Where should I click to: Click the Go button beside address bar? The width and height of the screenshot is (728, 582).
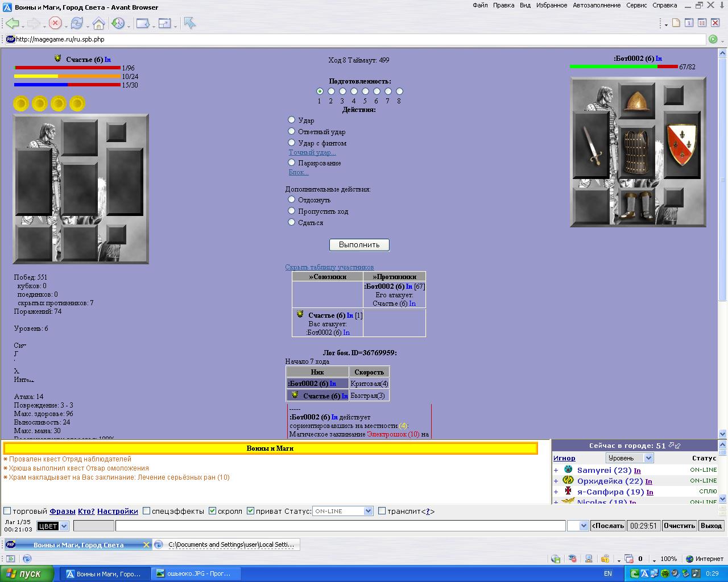point(713,39)
